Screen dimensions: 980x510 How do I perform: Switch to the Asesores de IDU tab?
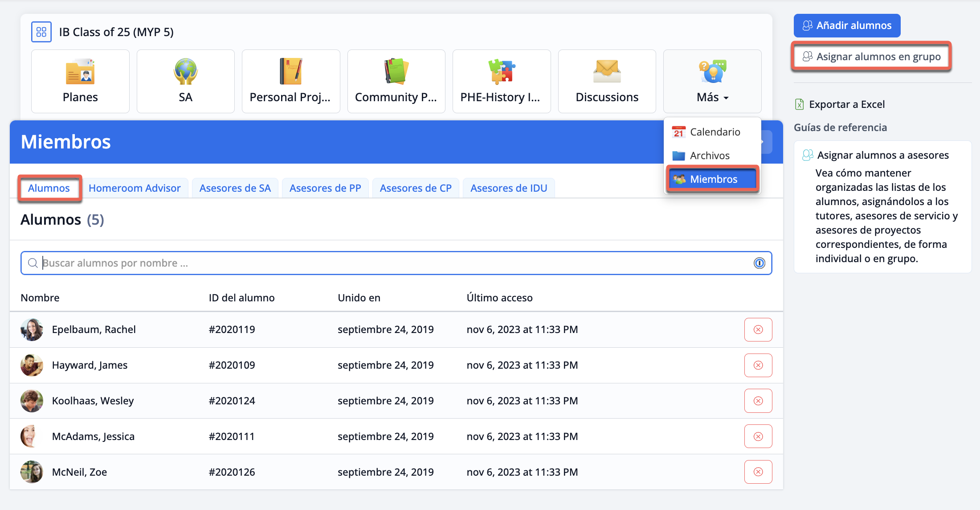click(x=508, y=188)
